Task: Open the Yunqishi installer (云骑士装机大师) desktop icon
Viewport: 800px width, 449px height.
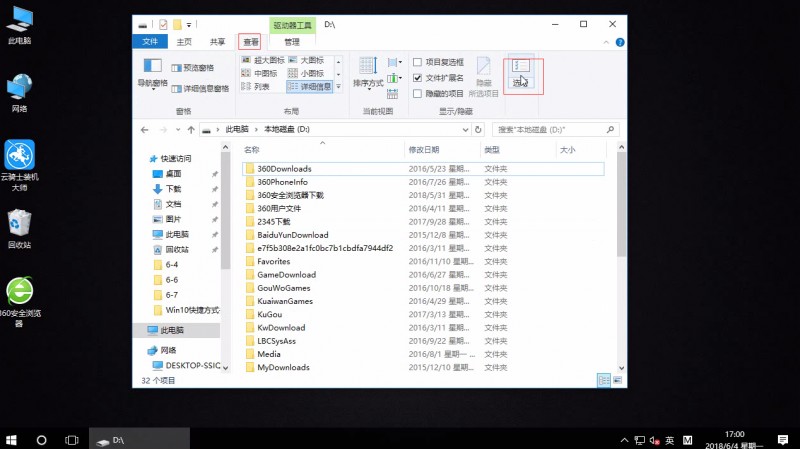Action: point(19,165)
